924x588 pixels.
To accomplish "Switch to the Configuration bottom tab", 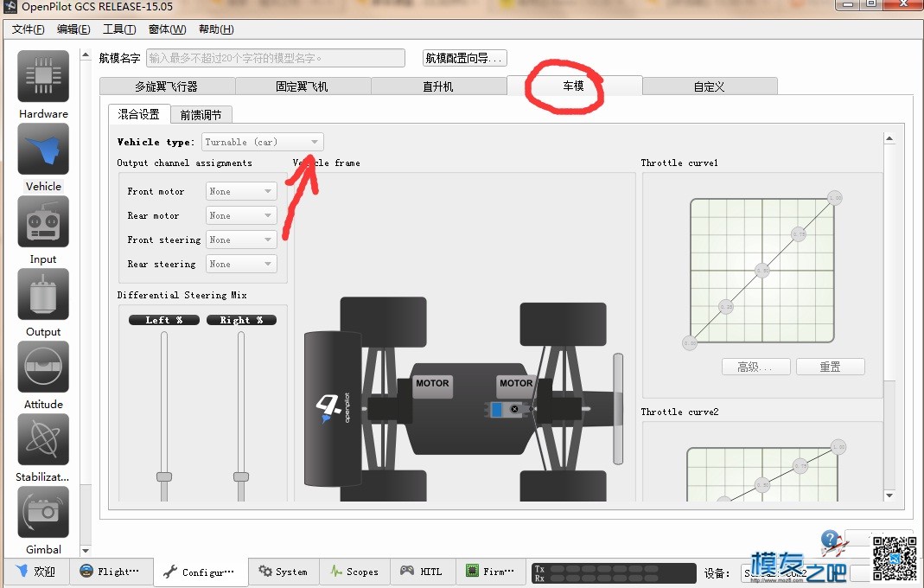I will pos(201,572).
